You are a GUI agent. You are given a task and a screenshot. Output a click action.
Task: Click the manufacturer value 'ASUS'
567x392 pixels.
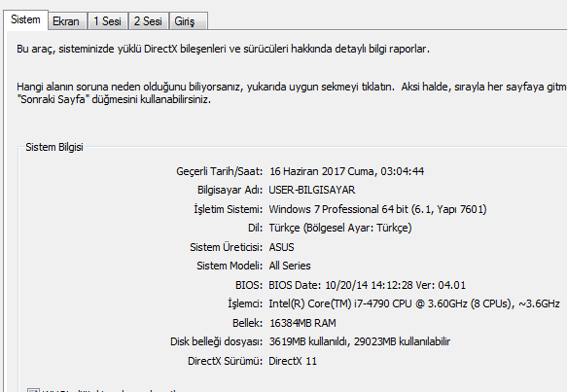[x=281, y=247]
